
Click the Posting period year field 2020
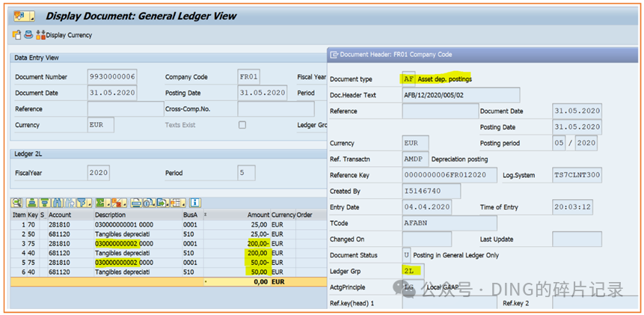point(586,143)
